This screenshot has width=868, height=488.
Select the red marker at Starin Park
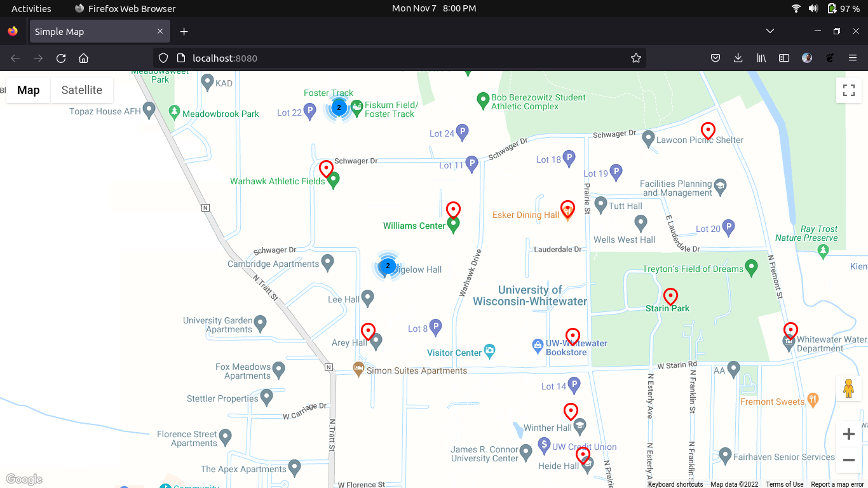click(x=670, y=297)
